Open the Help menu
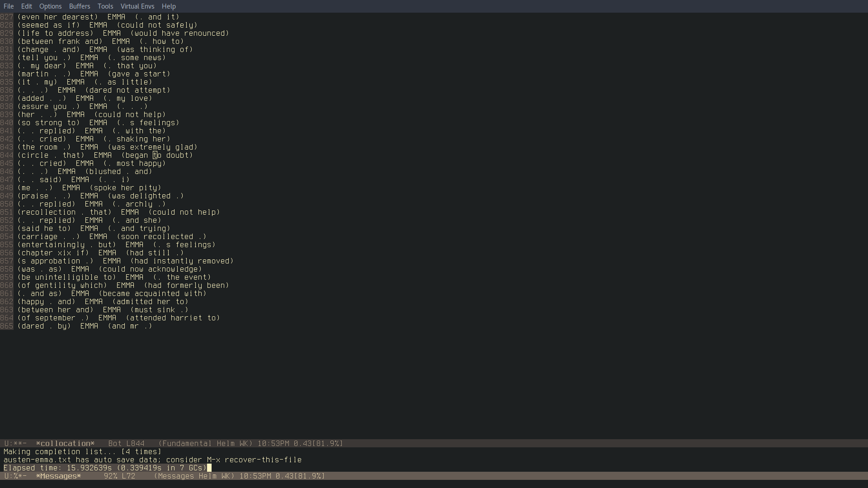The height and width of the screenshot is (488, 868). click(169, 6)
